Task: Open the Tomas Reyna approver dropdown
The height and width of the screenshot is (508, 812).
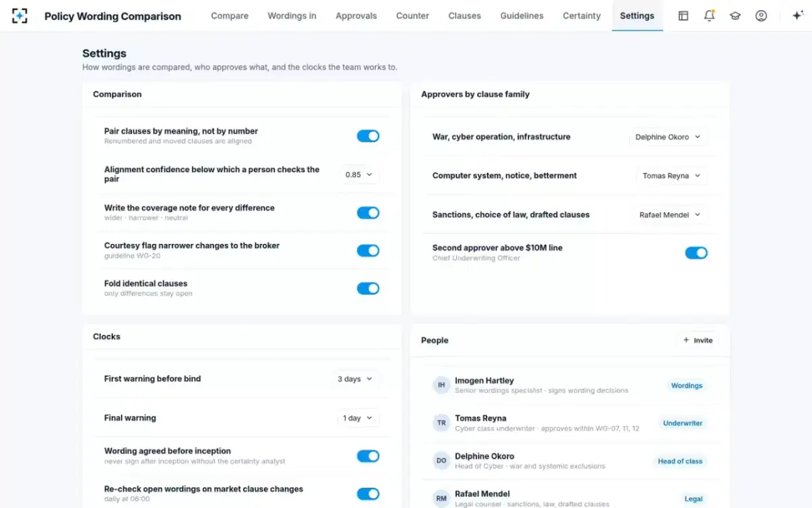Action: point(672,175)
